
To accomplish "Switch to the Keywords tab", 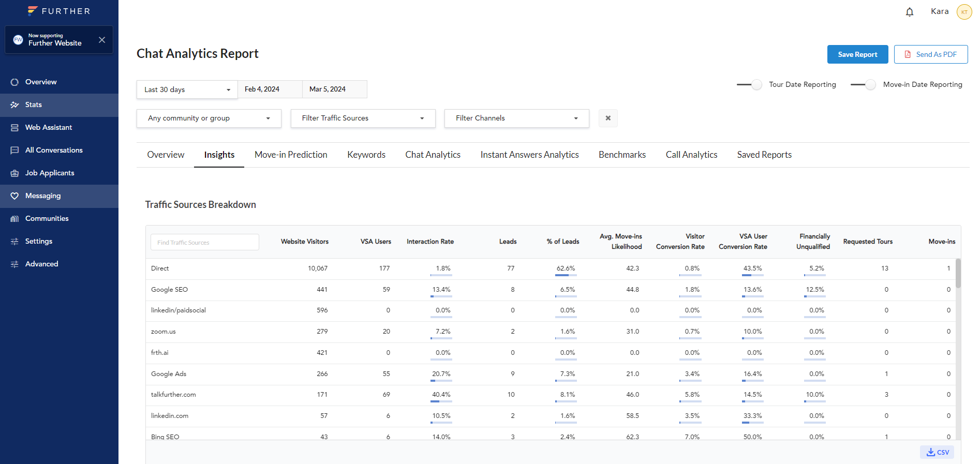I will click(x=366, y=155).
